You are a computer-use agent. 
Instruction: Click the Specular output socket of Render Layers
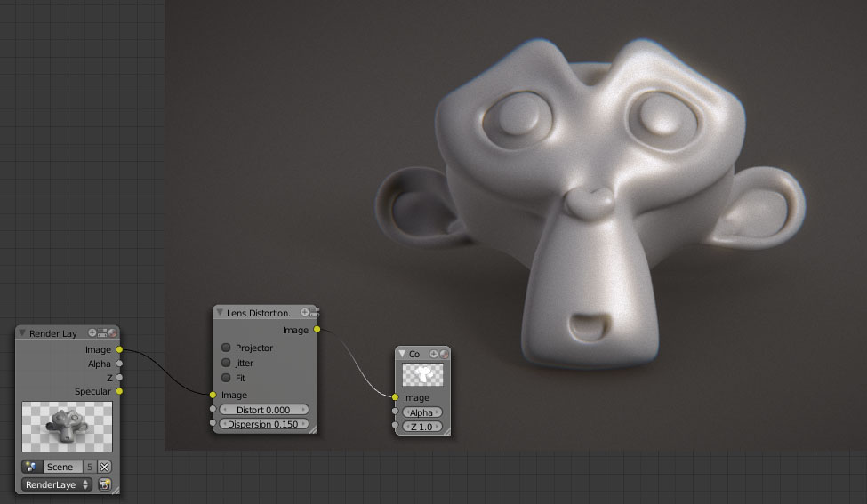(x=119, y=391)
